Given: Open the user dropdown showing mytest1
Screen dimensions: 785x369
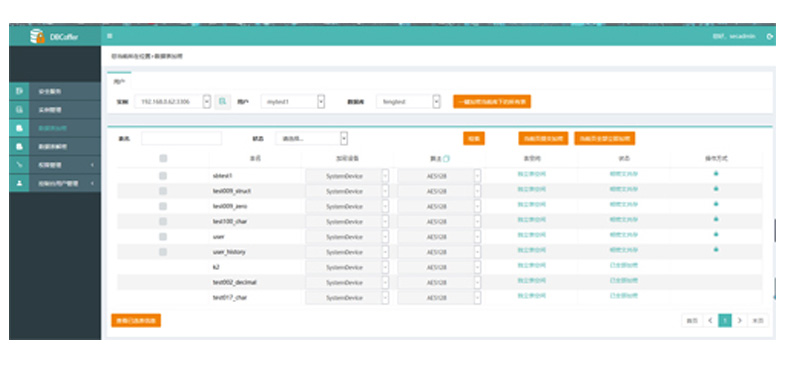Looking at the screenshot, I should pos(293,102).
